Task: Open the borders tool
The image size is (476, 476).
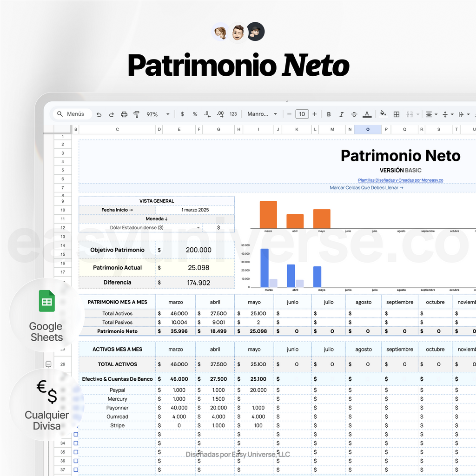Action: [x=397, y=114]
